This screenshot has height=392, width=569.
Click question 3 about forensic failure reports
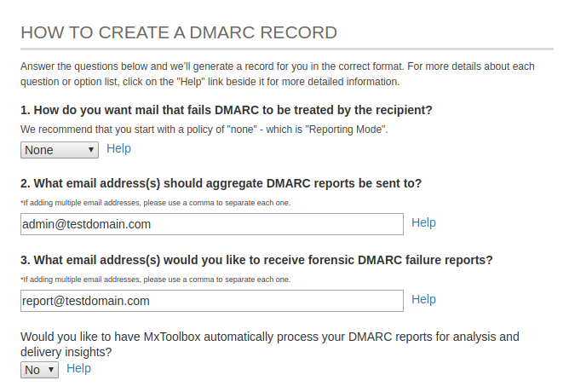[x=256, y=260]
